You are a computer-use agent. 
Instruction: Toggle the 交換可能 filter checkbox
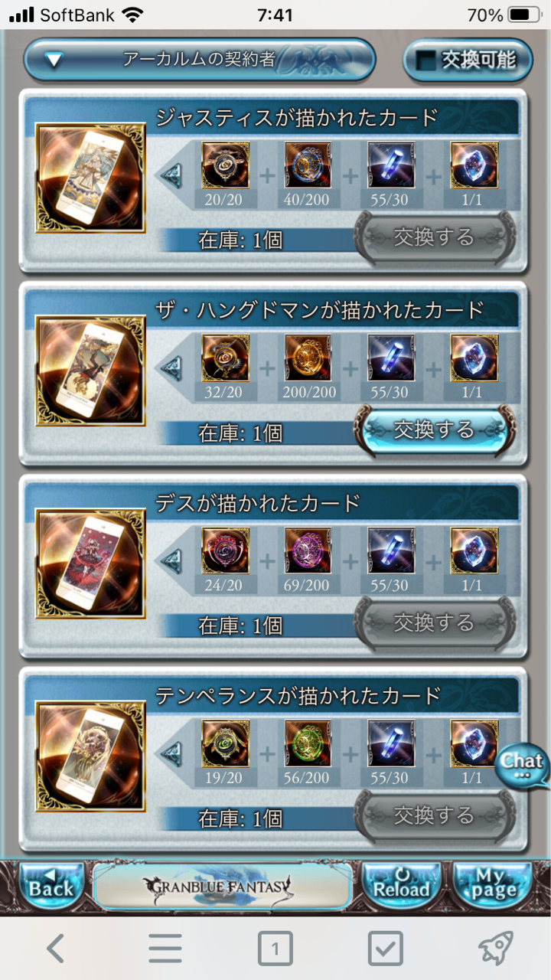(x=468, y=60)
